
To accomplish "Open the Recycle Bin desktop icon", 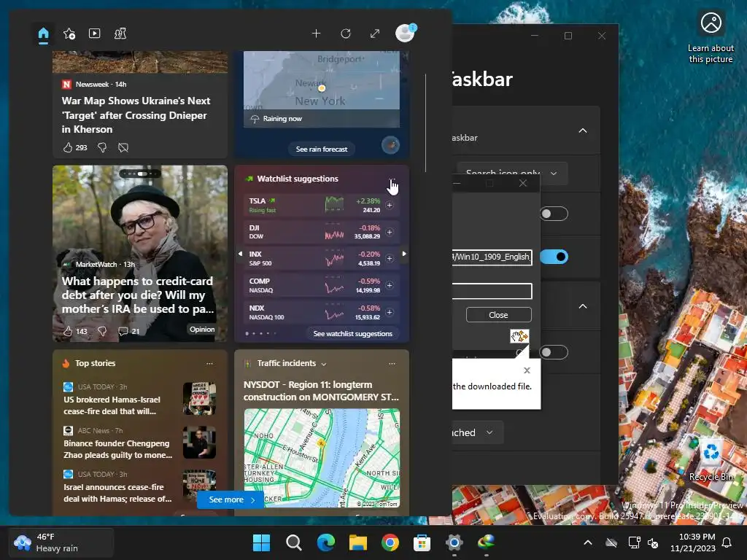I will click(x=711, y=459).
